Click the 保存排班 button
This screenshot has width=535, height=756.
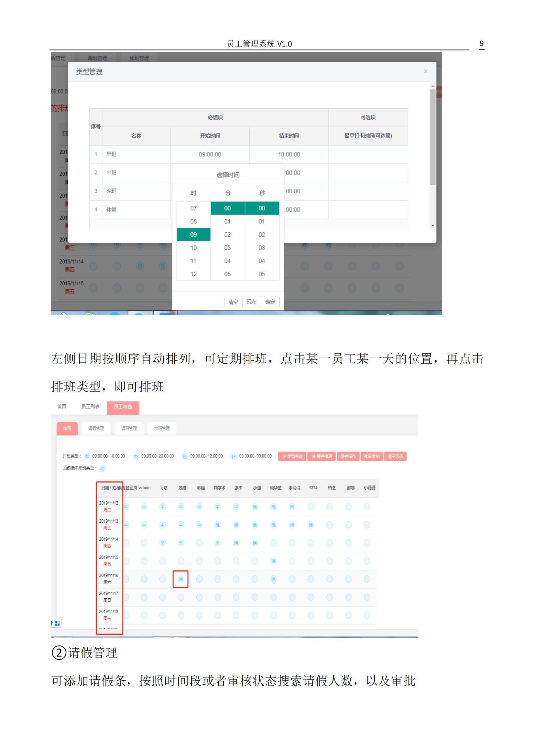[322, 456]
